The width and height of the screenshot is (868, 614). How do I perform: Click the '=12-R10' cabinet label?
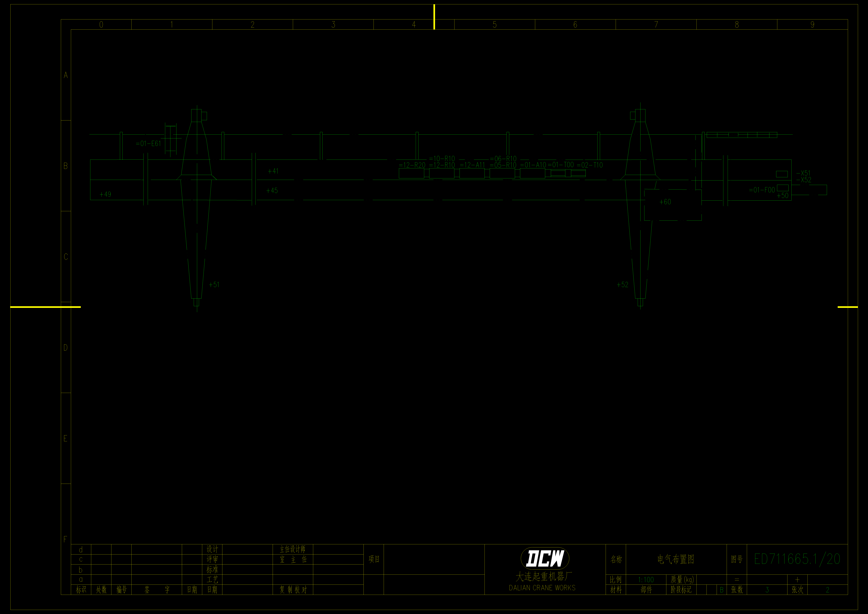coord(442,165)
